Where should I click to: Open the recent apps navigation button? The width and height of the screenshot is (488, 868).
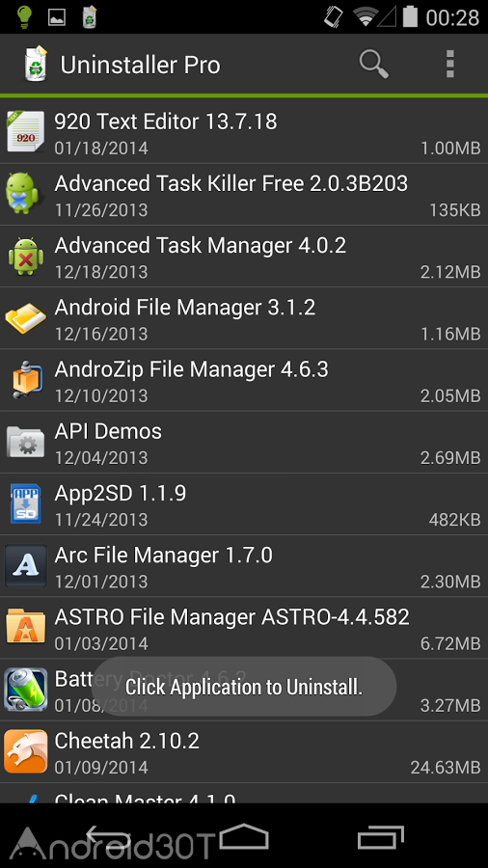coord(380,837)
